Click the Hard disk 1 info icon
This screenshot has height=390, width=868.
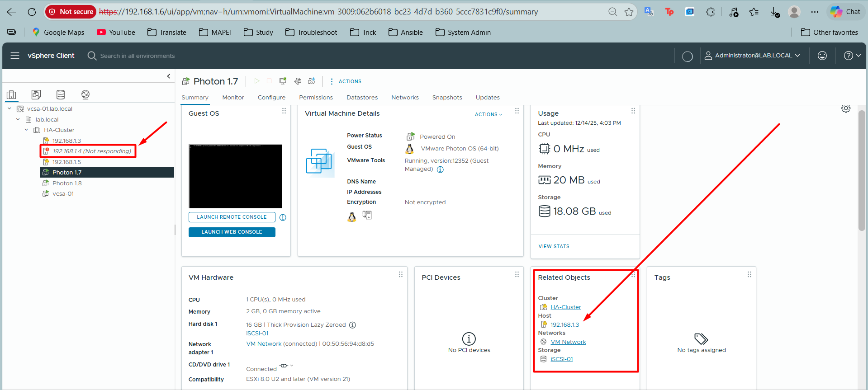click(x=353, y=325)
